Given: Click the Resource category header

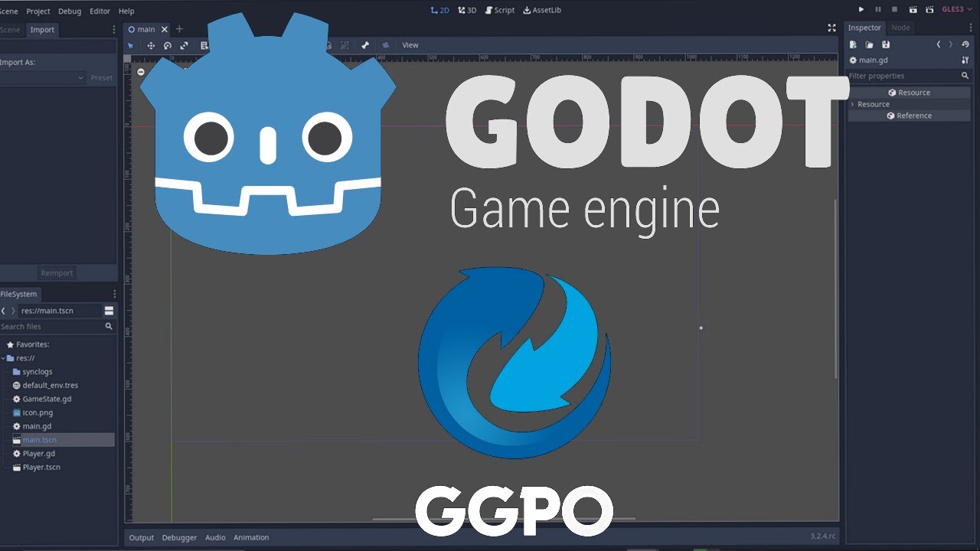Looking at the screenshot, I should [909, 93].
